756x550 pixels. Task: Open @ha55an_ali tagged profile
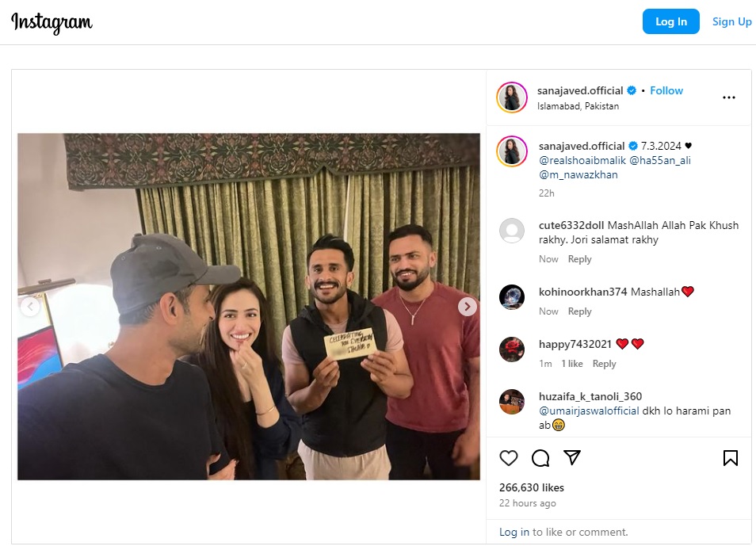[x=660, y=161]
